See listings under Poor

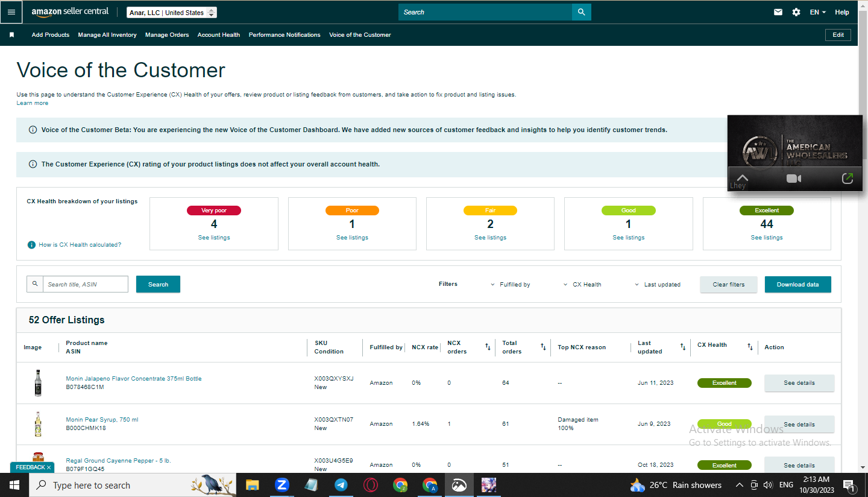tap(352, 238)
